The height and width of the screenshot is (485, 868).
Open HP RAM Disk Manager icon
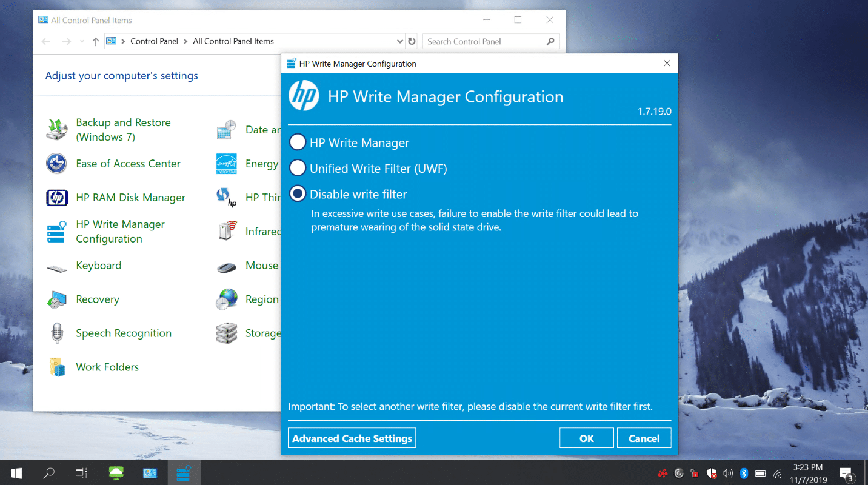[57, 198]
